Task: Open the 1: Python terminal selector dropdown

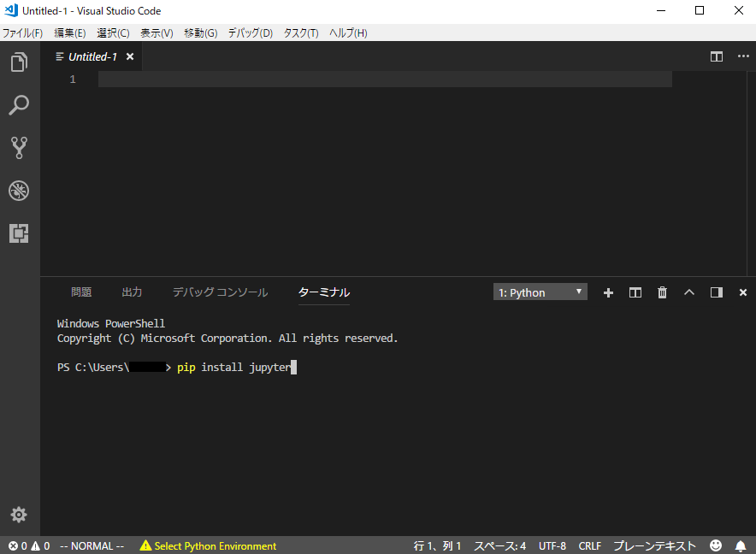Action: (x=540, y=292)
